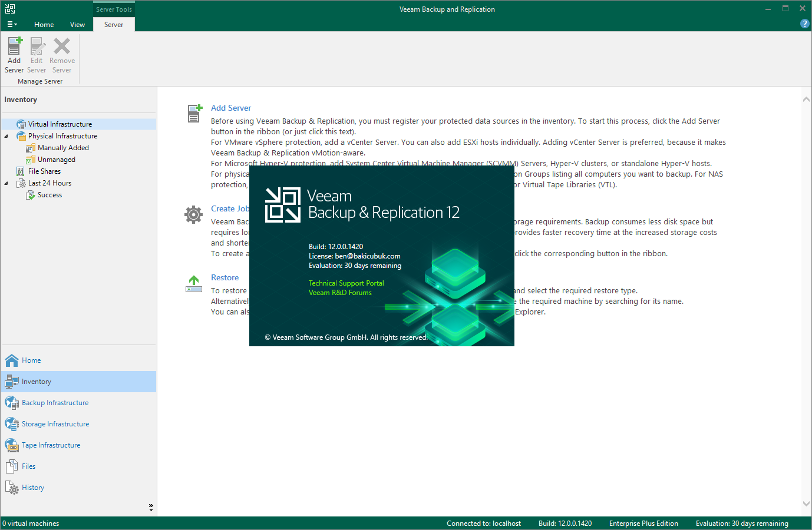Select Physical Infrastructure tree node
Image resolution: width=812 pixels, height=530 pixels.
(x=62, y=136)
